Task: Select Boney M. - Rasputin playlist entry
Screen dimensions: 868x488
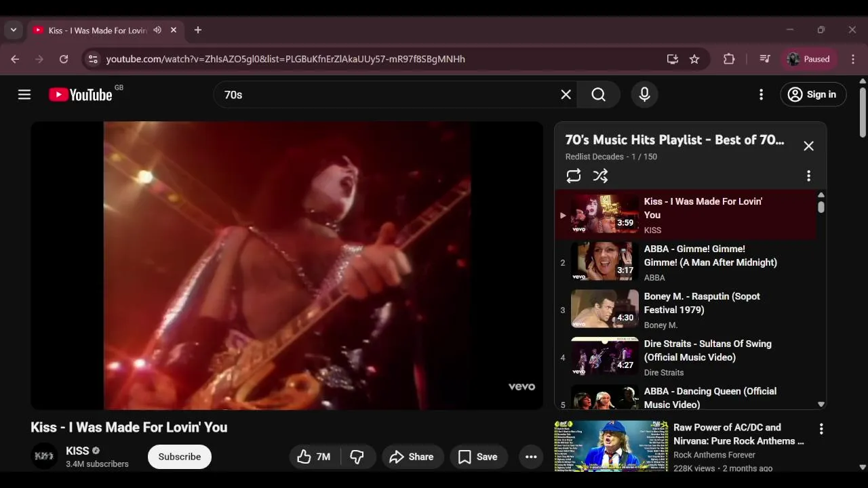Action: pos(686,310)
